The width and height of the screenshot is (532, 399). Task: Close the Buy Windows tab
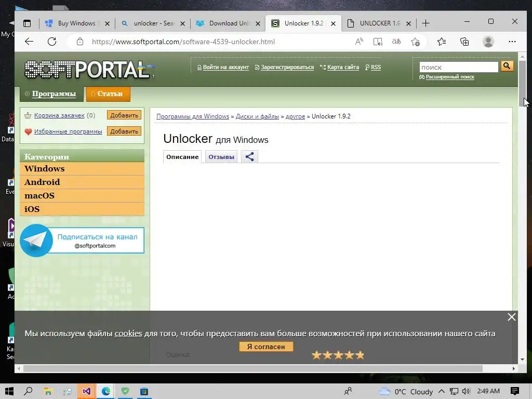coord(107,23)
